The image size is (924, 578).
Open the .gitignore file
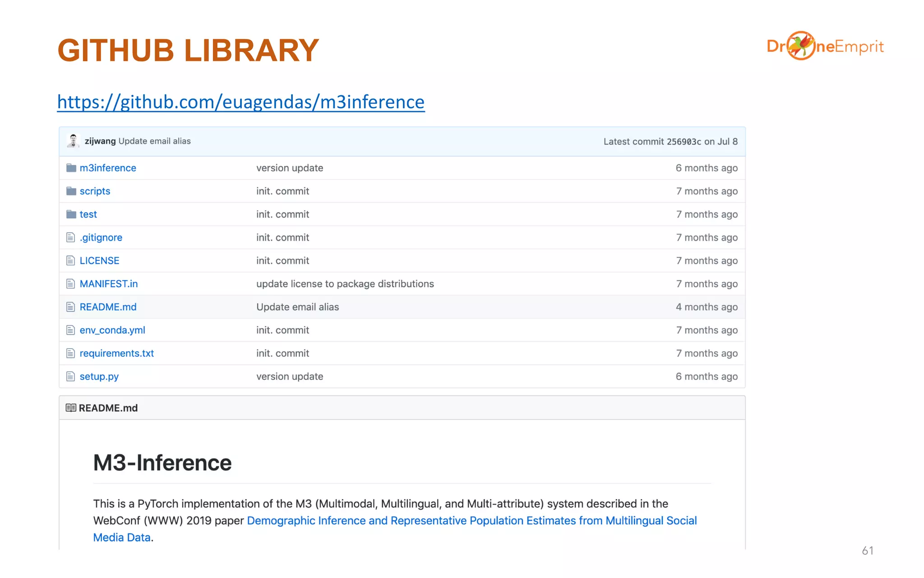101,238
